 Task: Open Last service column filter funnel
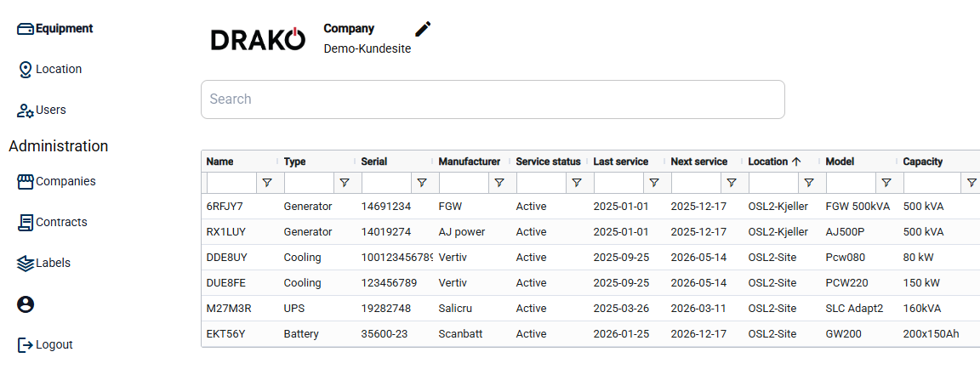pos(653,183)
